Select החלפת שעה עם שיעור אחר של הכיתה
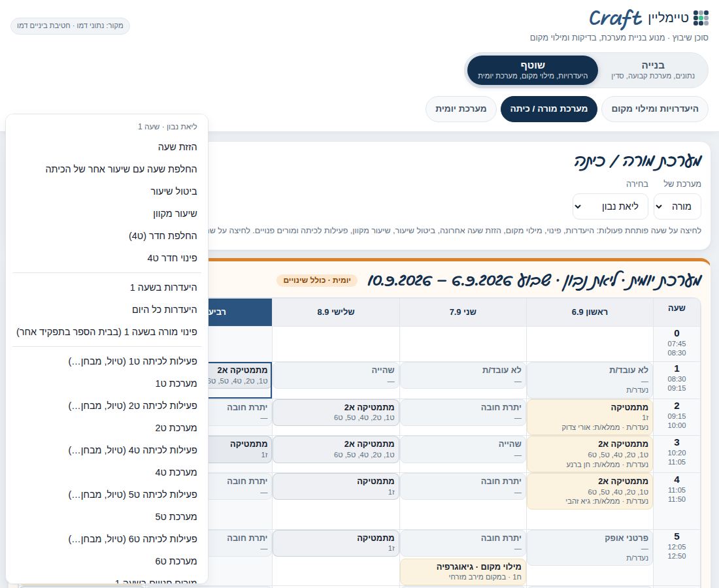 point(107,169)
